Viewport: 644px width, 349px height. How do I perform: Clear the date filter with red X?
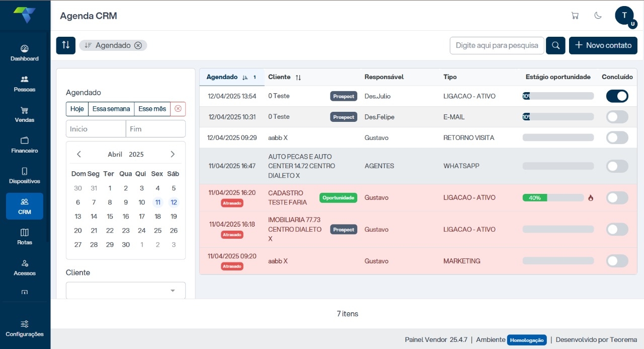tap(178, 109)
